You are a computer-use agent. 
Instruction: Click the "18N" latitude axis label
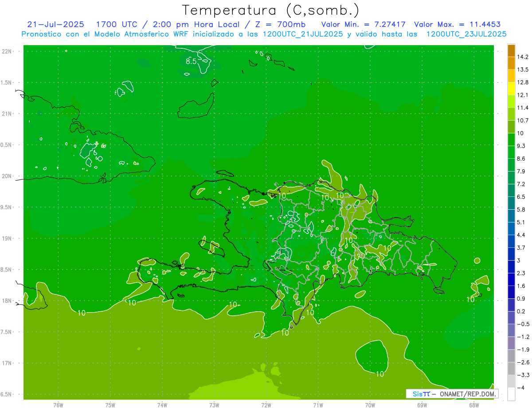point(7,301)
